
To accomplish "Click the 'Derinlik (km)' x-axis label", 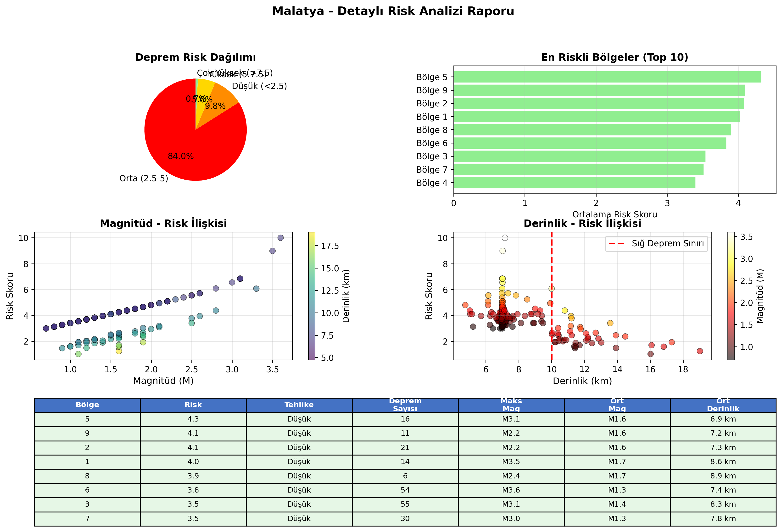I will pos(582,381).
